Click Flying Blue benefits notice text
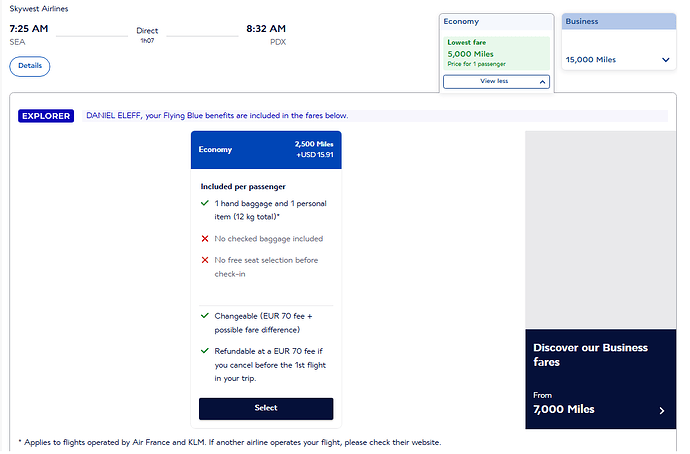This screenshot has width=690, height=454. [x=217, y=116]
